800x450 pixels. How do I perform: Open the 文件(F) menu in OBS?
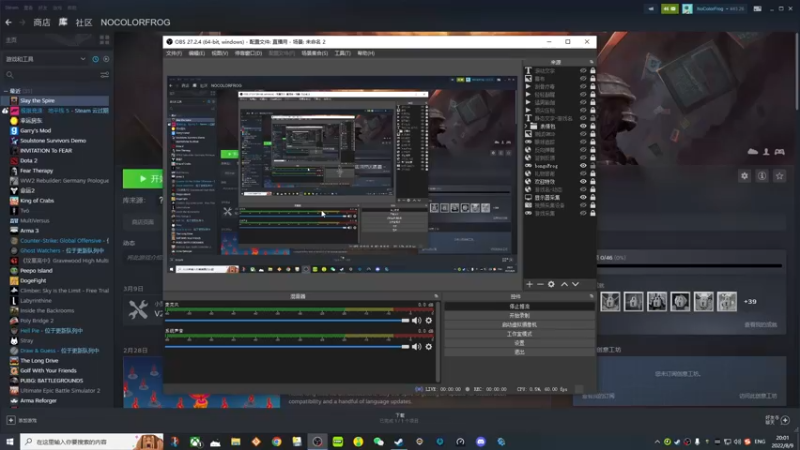pos(174,53)
